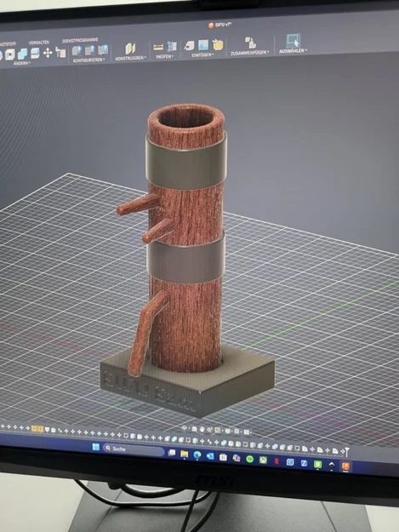Open Netflix from the taskbar

click(x=276, y=461)
